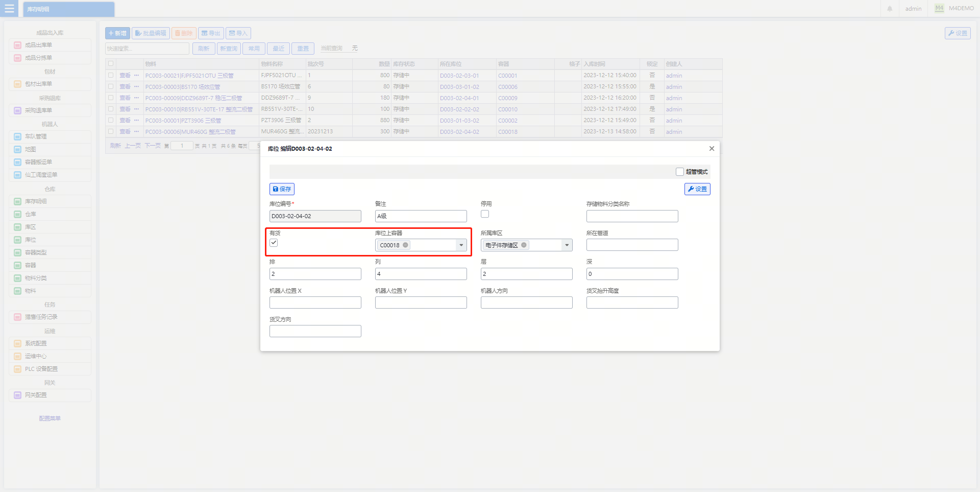Check the row for PC003-00001 PZT3906
The width and height of the screenshot is (980, 492).
click(111, 120)
